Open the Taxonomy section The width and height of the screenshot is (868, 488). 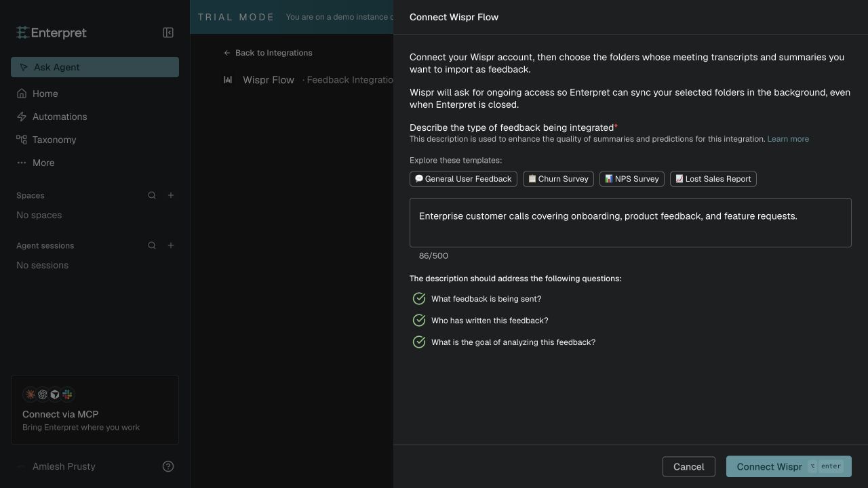tap(95, 140)
